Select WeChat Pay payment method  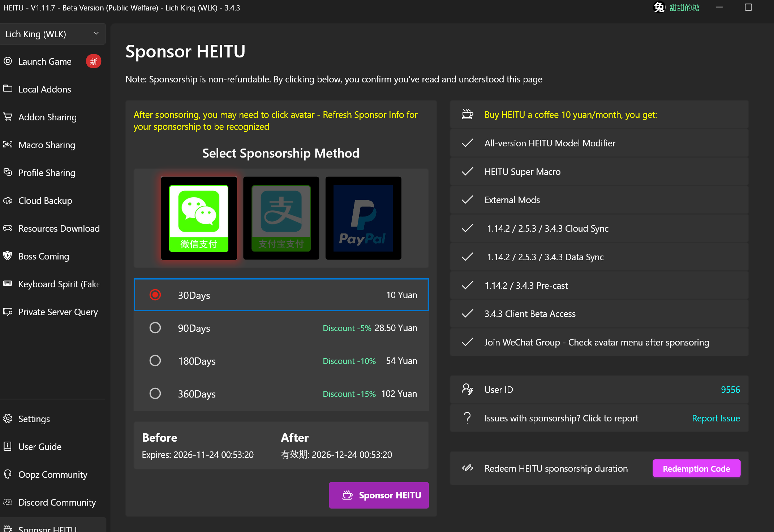coord(199,218)
